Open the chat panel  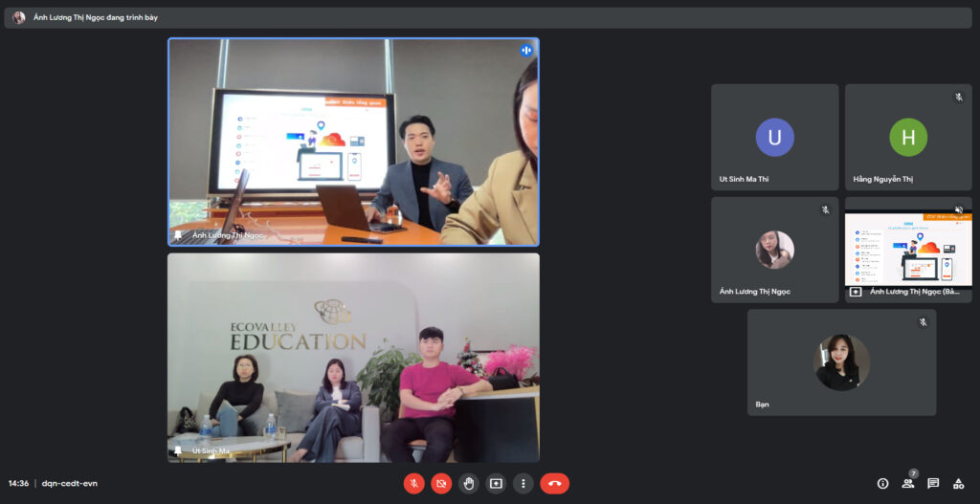click(933, 483)
